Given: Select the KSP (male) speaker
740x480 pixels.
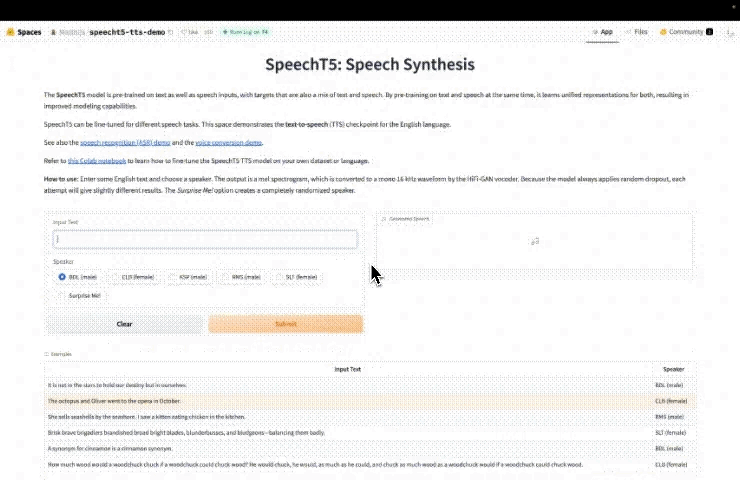Looking at the screenshot, I should pyautogui.click(x=188, y=277).
